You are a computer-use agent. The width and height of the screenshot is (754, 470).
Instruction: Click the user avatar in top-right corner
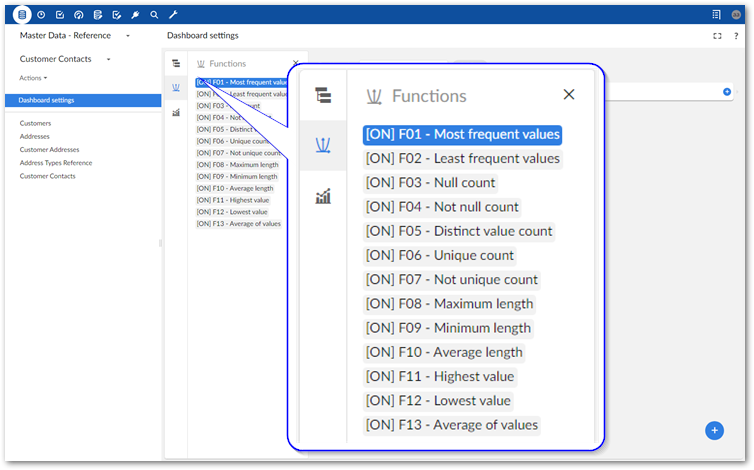point(736,15)
